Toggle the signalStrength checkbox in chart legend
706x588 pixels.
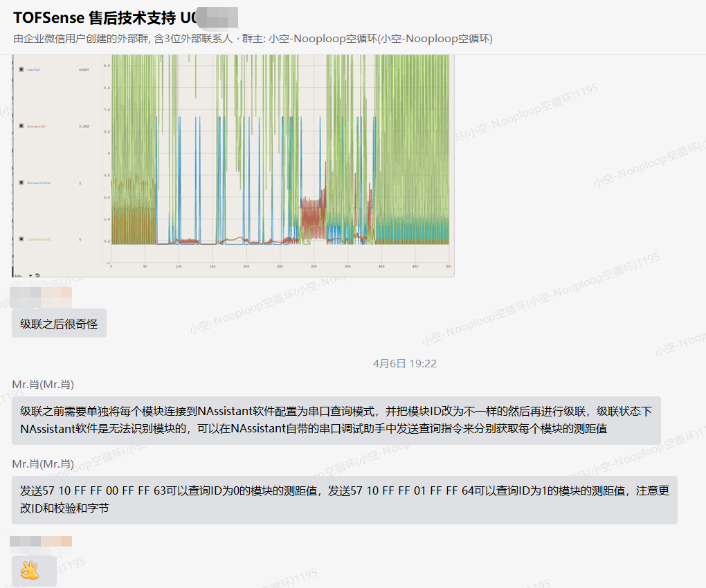(21, 239)
